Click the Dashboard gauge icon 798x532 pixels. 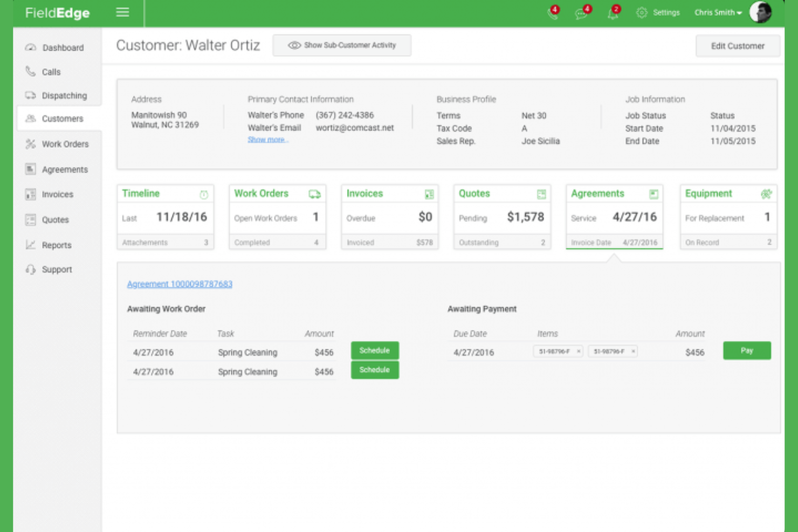click(30, 47)
